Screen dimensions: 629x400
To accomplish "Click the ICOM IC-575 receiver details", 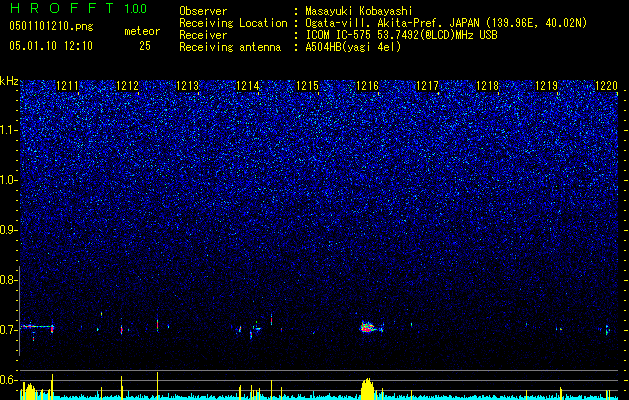I will pos(401,35).
